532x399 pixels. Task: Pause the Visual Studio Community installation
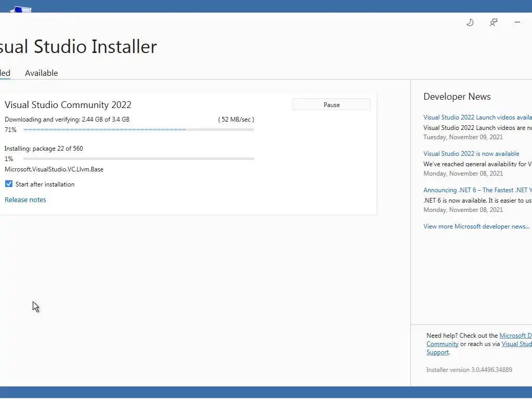click(331, 104)
